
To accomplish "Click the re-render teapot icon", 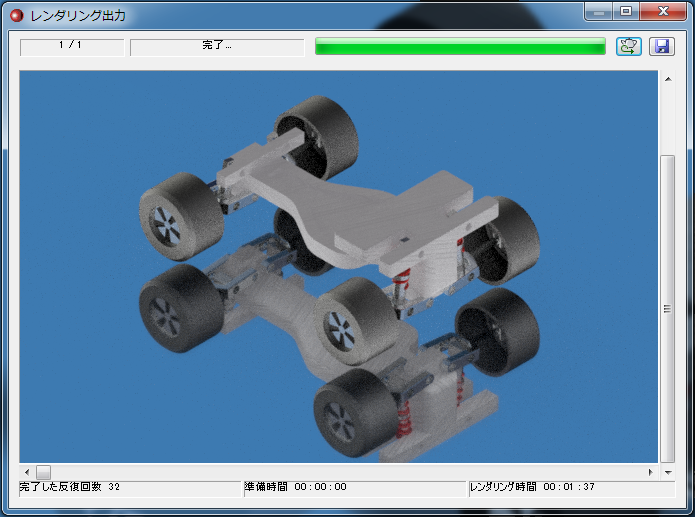I will [x=629, y=46].
